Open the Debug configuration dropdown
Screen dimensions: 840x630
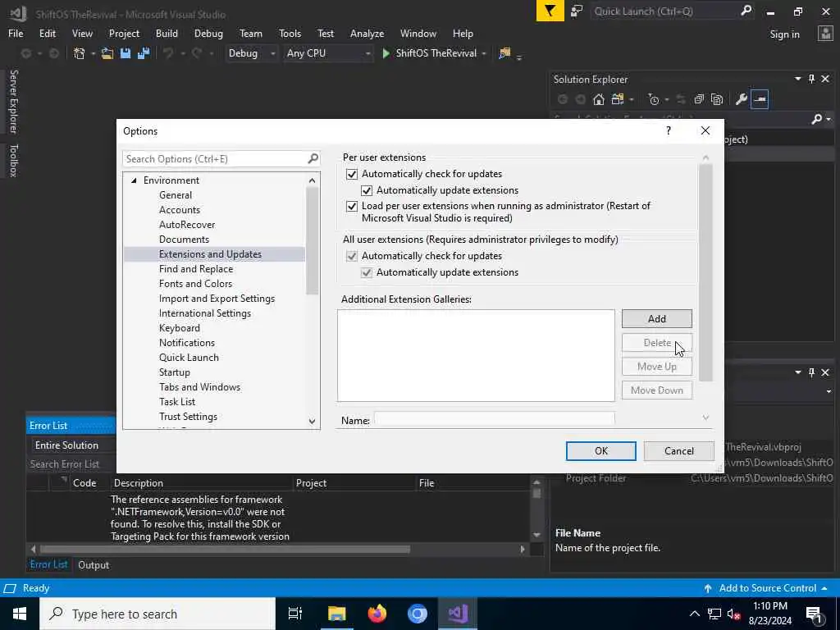point(272,53)
